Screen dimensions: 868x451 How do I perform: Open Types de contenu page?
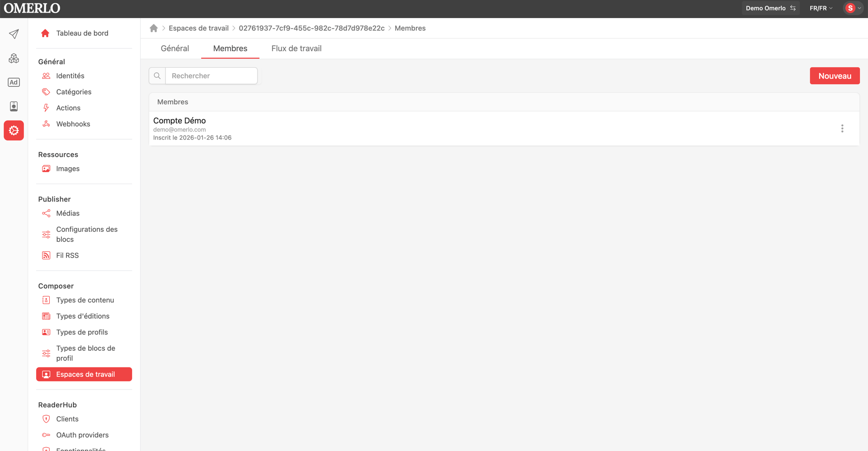(x=84, y=300)
